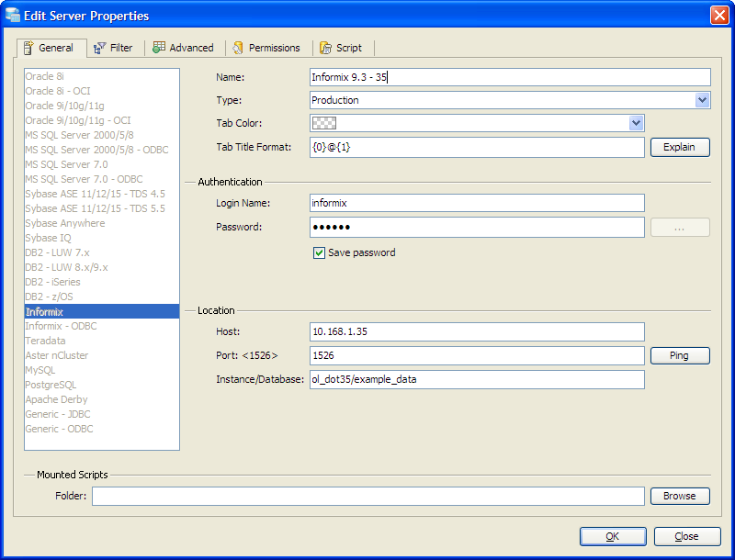Select 'Oracle 9i/10g/11g - OCI' entry
This screenshot has width=735, height=560.
click(102, 120)
